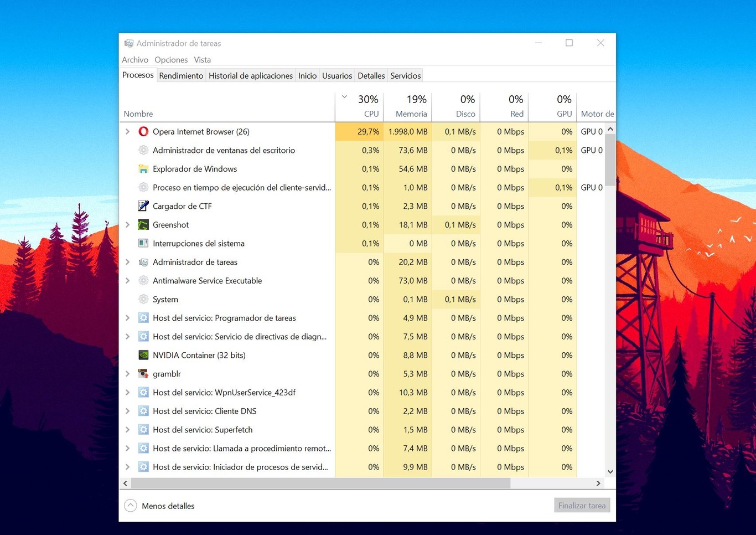Select the NVIDIA Container (32 bits) row
756x535 pixels.
click(x=363, y=355)
